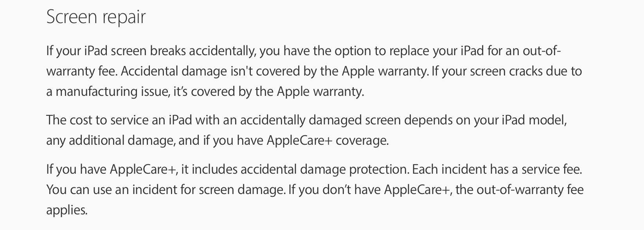This screenshot has width=644, height=230.
Task: Click 'Each incident has a service fee'
Action: [x=497, y=170]
